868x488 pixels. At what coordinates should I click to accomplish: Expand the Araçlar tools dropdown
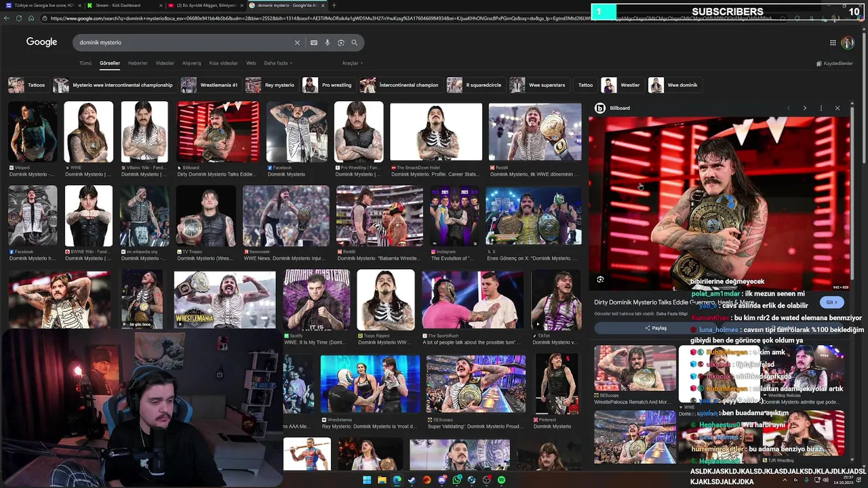[x=353, y=63]
